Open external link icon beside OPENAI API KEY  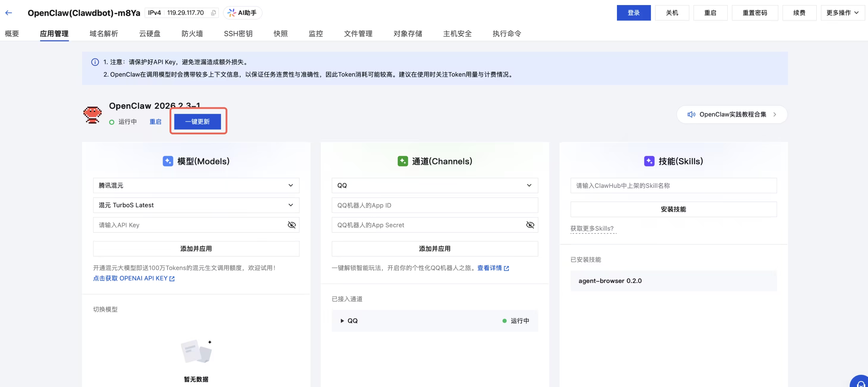pyautogui.click(x=172, y=279)
